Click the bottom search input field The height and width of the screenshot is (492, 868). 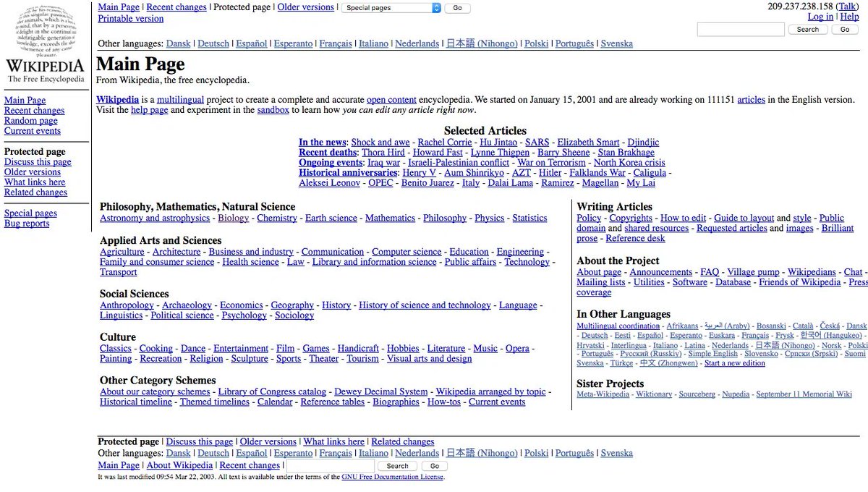coord(331,466)
